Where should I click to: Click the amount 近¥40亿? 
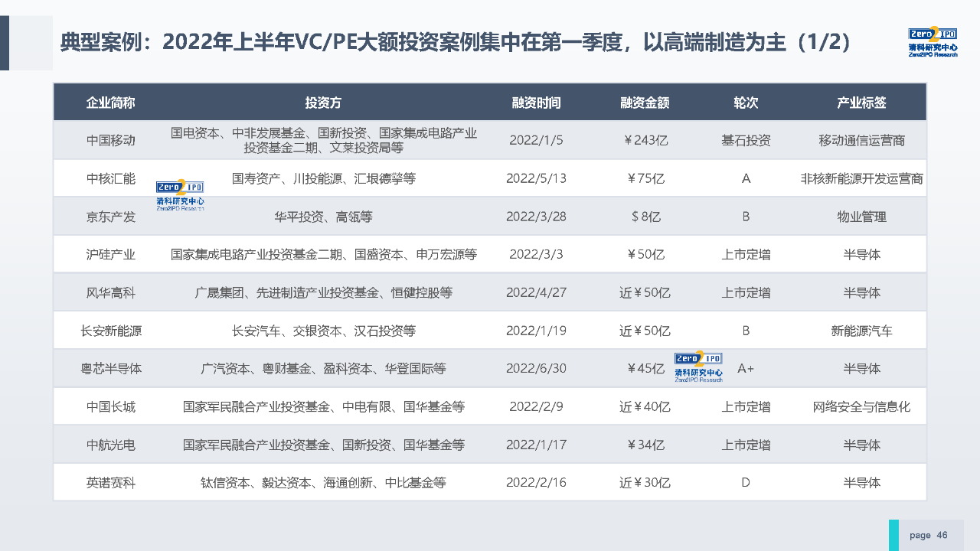[x=645, y=407]
